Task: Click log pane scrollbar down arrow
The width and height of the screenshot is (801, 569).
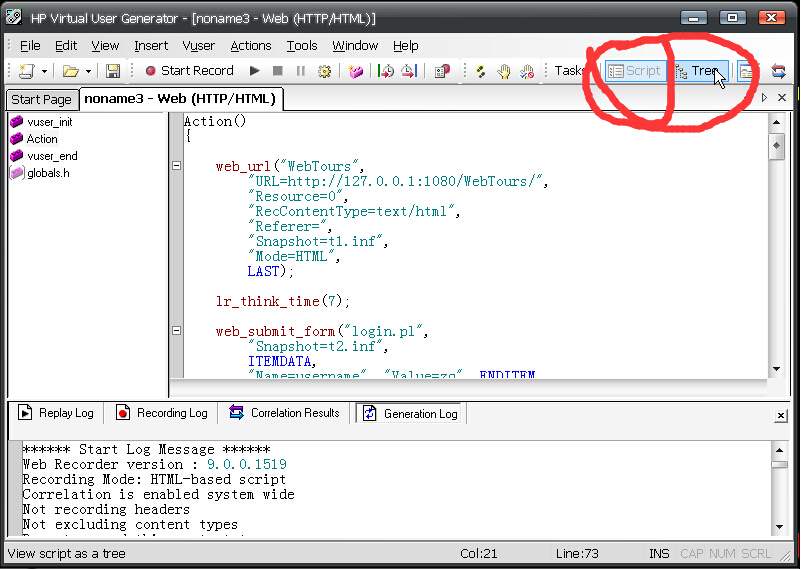Action: point(779,527)
